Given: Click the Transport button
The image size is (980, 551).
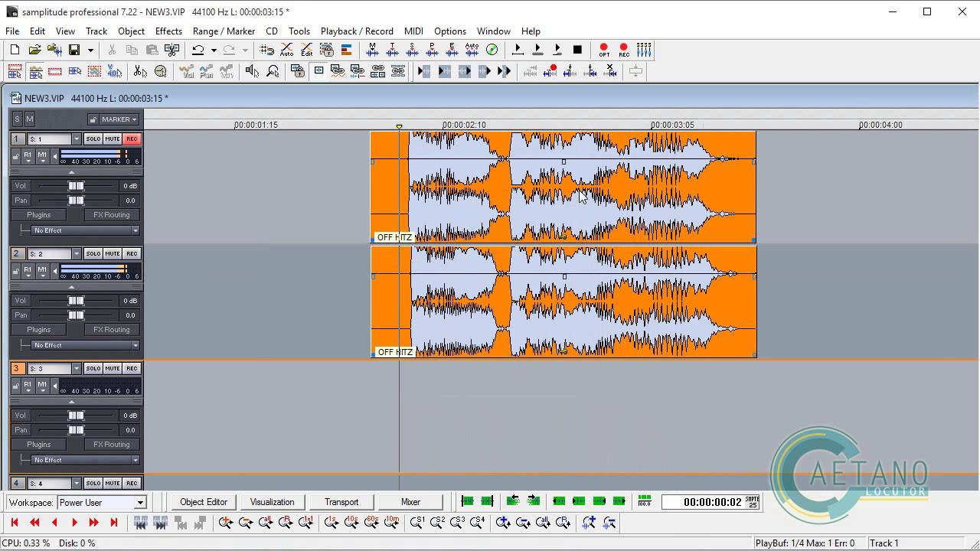Looking at the screenshot, I should coord(341,502).
